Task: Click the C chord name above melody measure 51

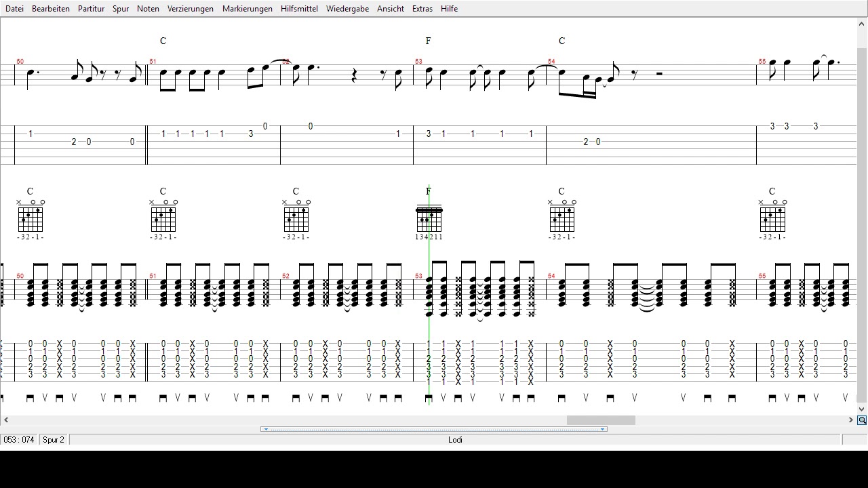Action: (163, 41)
